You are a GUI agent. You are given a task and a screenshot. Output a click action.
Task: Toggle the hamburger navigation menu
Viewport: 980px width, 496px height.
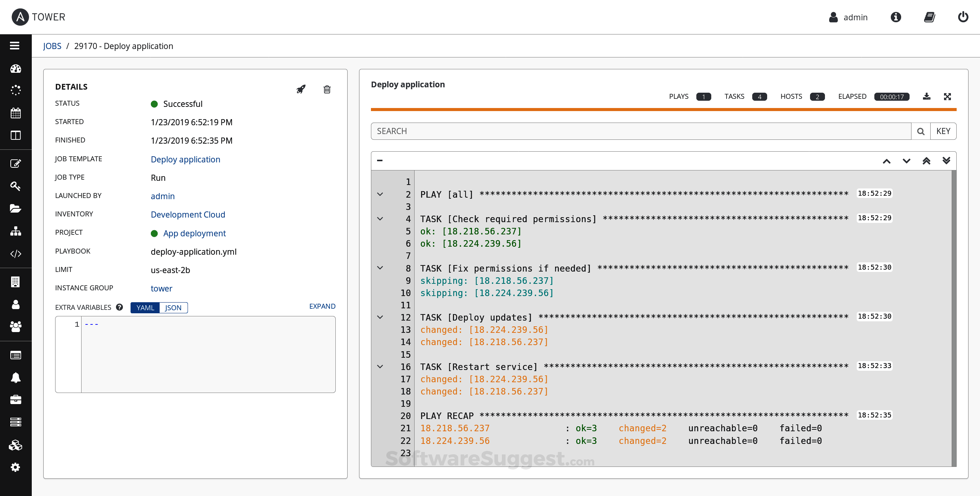[x=15, y=45]
